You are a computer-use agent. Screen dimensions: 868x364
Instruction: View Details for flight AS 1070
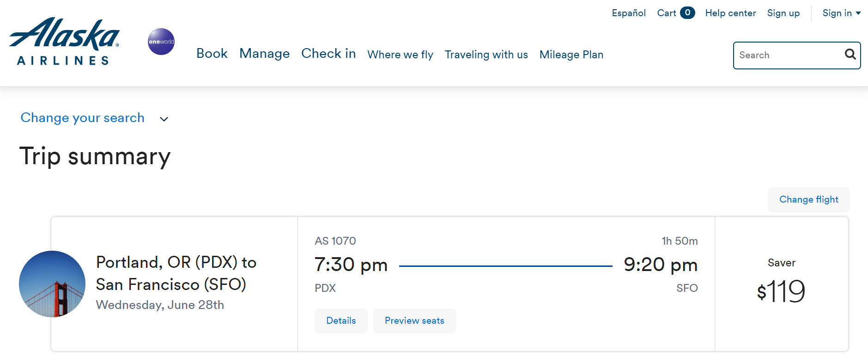[x=341, y=321]
